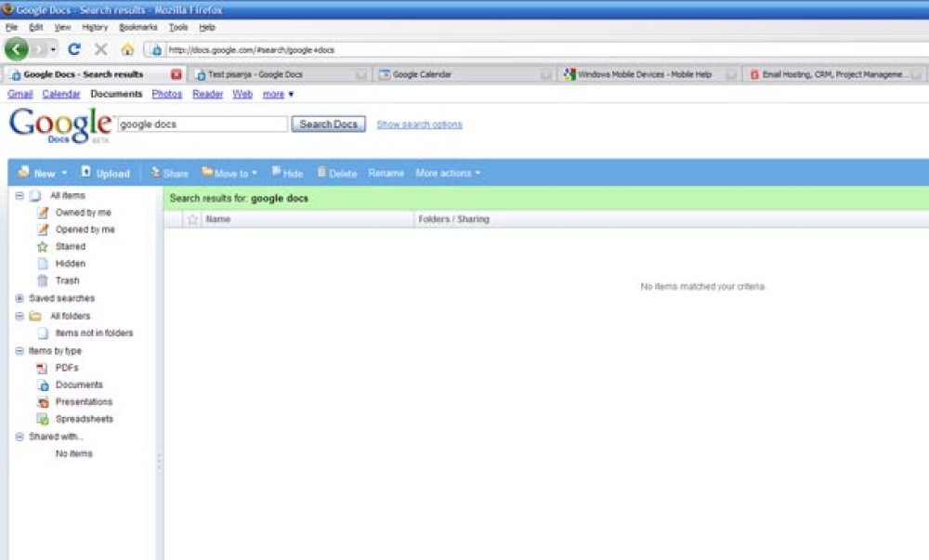Viewport: 929px width, 560px height.
Task: Switch to the Google Calendar tab
Action: [x=464, y=74]
